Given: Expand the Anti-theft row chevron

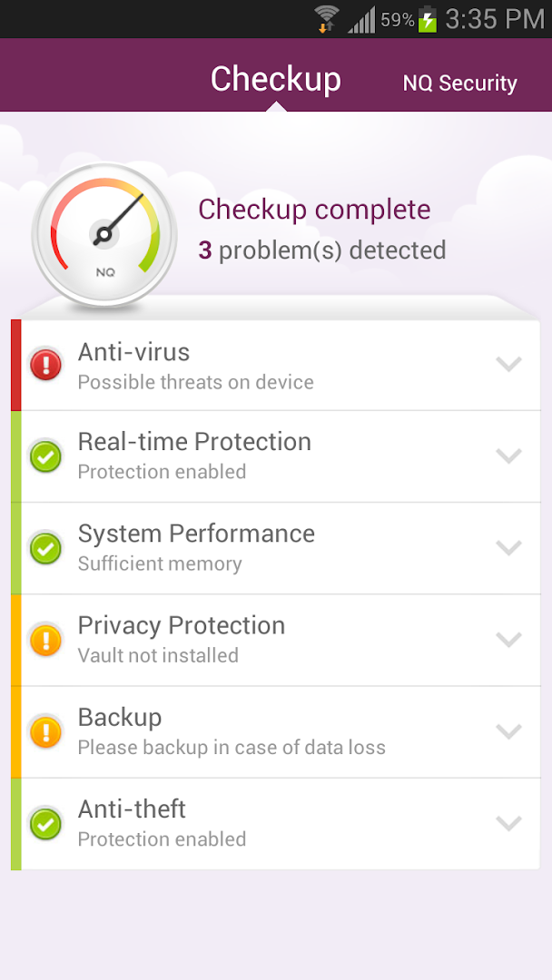Looking at the screenshot, I should (x=509, y=823).
